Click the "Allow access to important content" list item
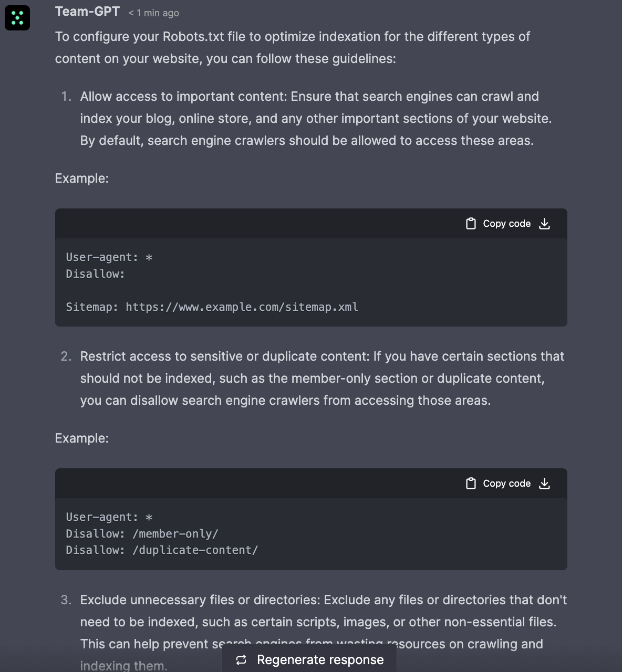622x672 pixels. (315, 119)
